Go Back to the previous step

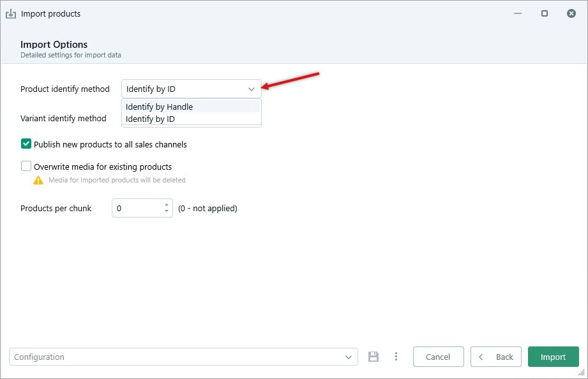496,357
